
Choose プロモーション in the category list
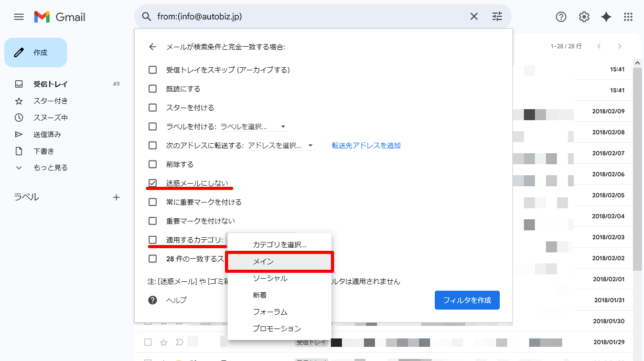277,328
